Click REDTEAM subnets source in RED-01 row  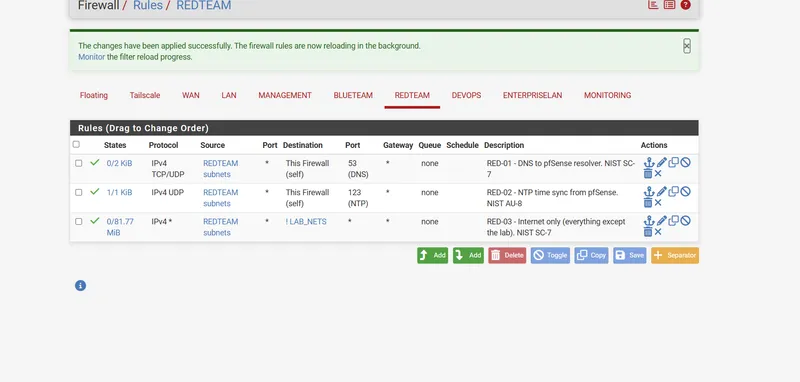[220, 169]
